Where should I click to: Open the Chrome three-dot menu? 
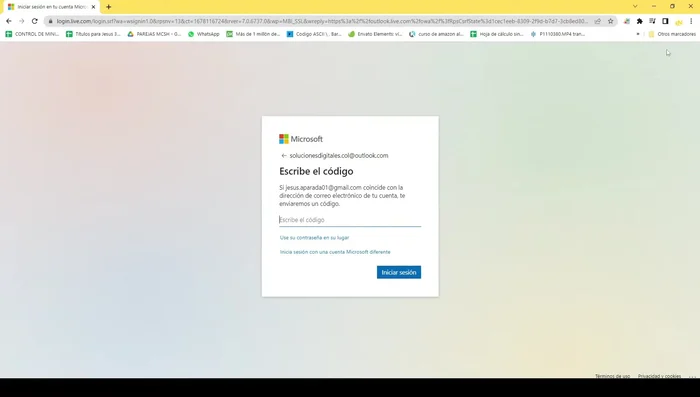pos(691,21)
